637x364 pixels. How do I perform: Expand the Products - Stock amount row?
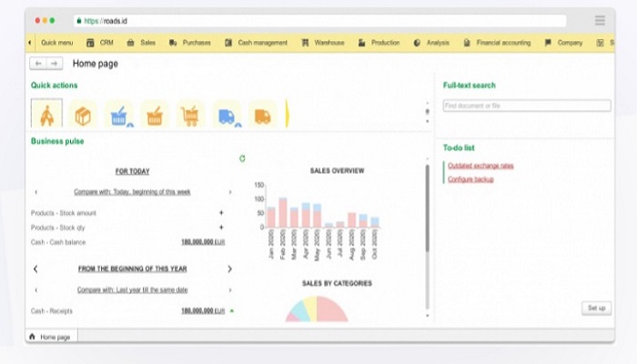pyautogui.click(x=221, y=213)
